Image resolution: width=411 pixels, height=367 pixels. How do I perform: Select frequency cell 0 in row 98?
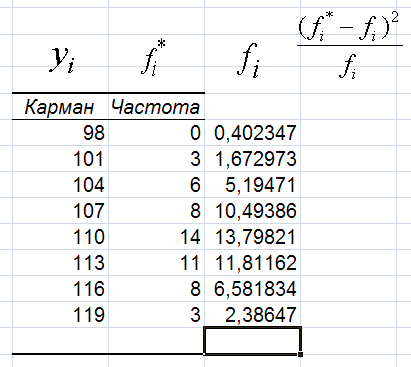point(156,133)
